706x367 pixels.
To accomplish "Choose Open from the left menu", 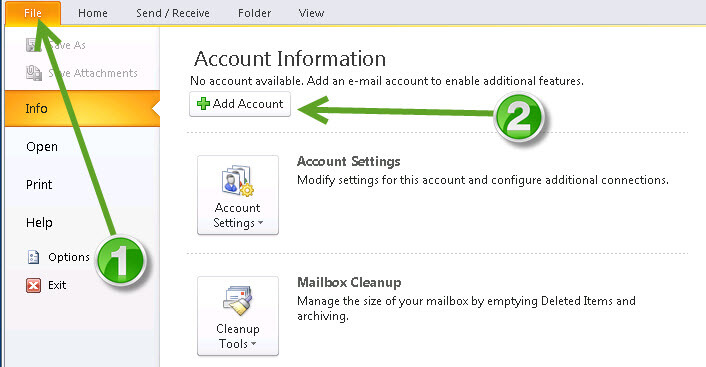I will [42, 147].
